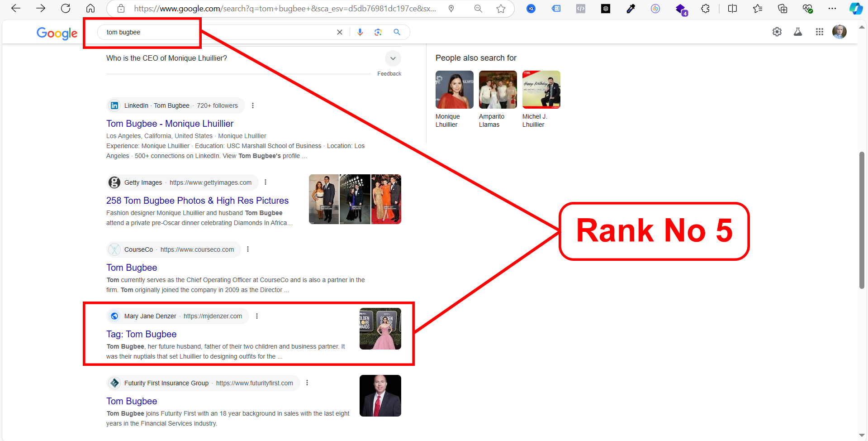This screenshot has height=441, width=868.
Task: Open more options for CourseCo result
Action: pyautogui.click(x=248, y=249)
